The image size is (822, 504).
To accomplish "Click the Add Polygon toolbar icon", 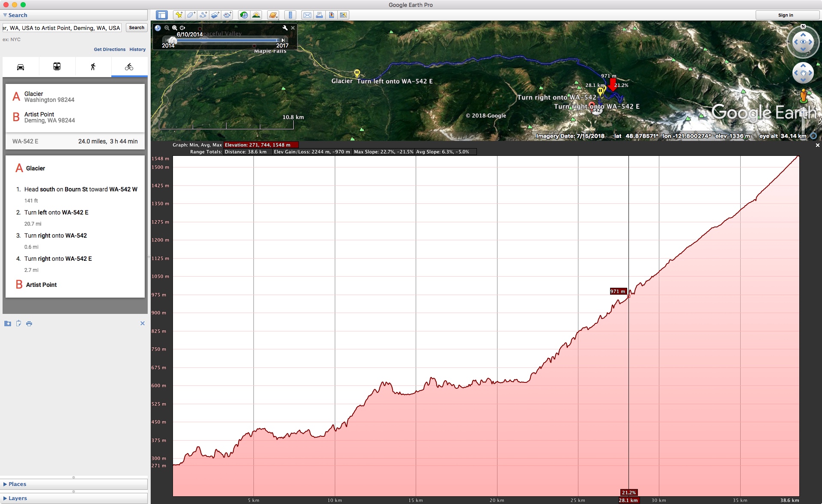I will pos(191,15).
